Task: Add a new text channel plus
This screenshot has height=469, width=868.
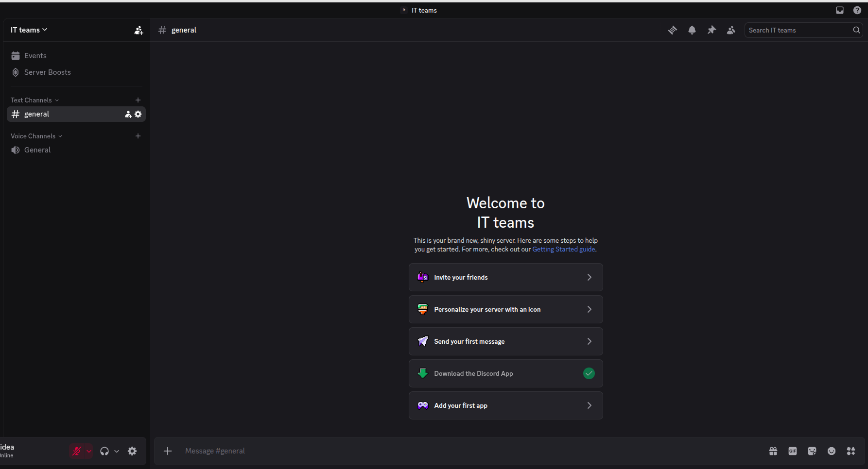Action: pos(138,100)
